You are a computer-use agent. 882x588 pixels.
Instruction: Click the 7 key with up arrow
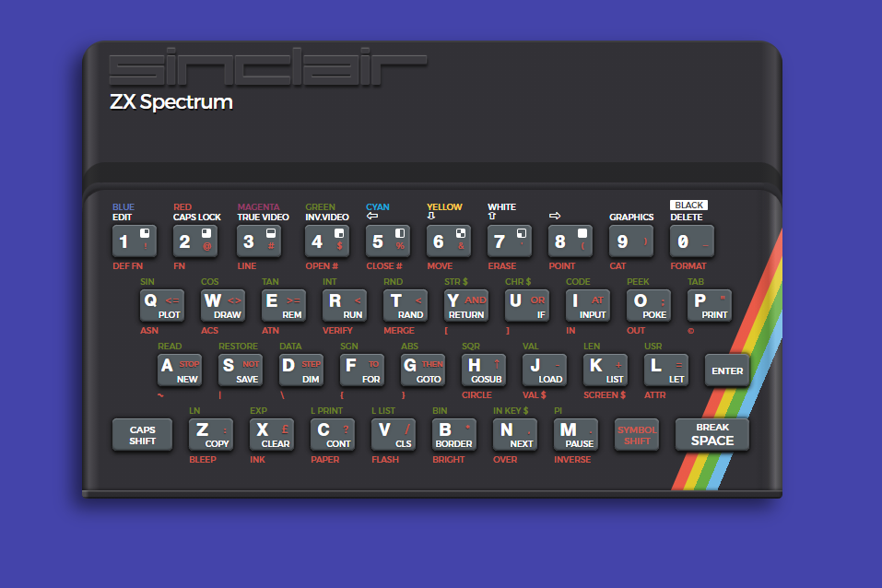point(510,241)
